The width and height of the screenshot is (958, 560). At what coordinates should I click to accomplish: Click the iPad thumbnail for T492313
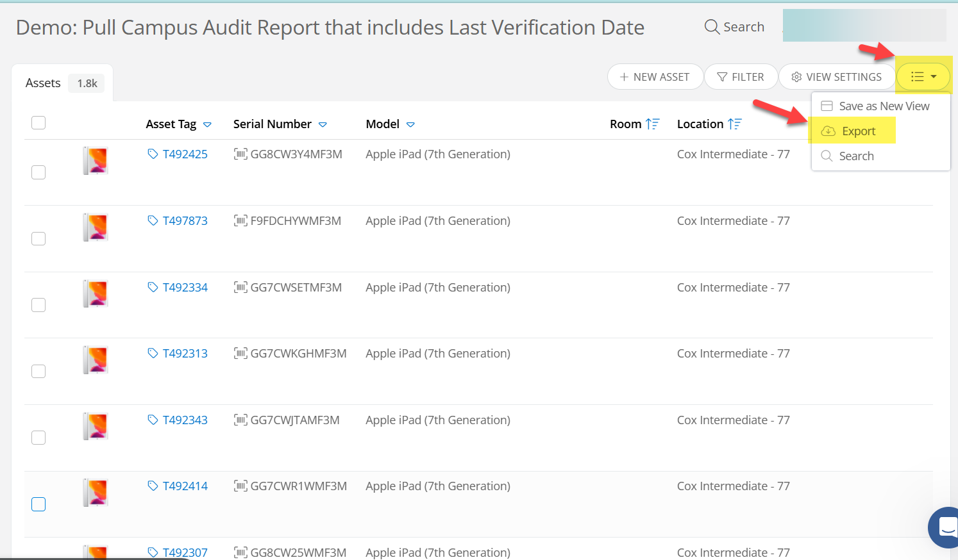(96, 359)
